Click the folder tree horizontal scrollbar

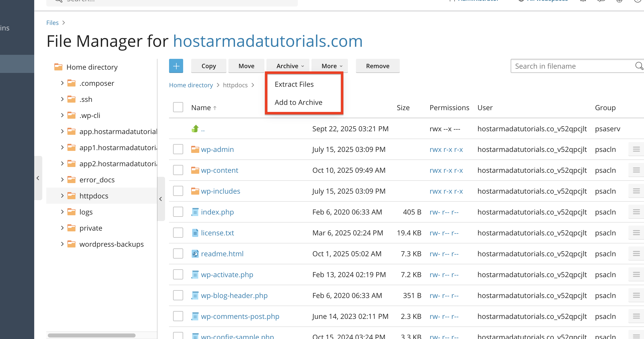[x=92, y=335]
